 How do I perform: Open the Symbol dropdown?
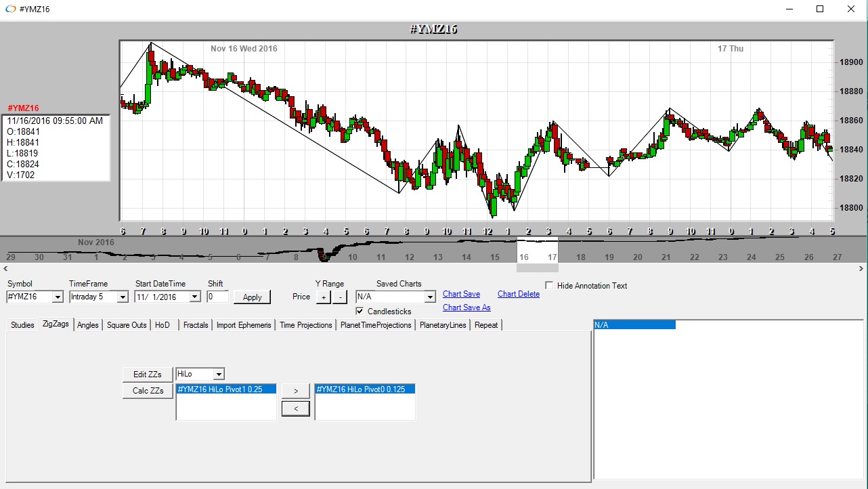pos(57,297)
